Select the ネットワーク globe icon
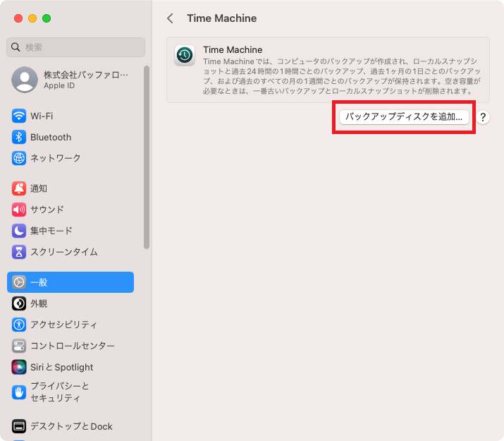Viewport: 504px width, 441px height. pos(19,158)
